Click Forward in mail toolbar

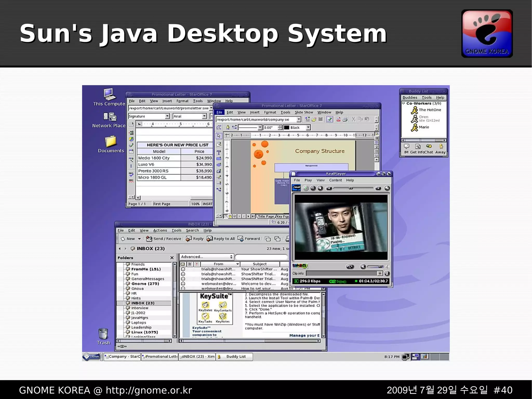[x=249, y=239]
